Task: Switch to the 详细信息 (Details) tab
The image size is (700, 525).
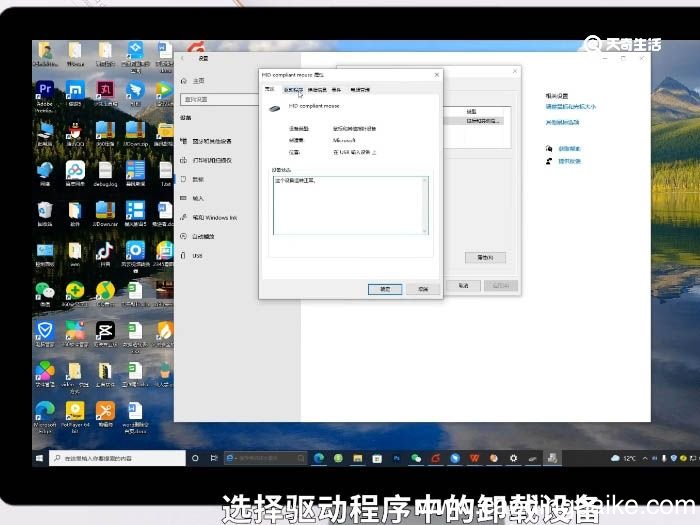Action: coord(317,90)
